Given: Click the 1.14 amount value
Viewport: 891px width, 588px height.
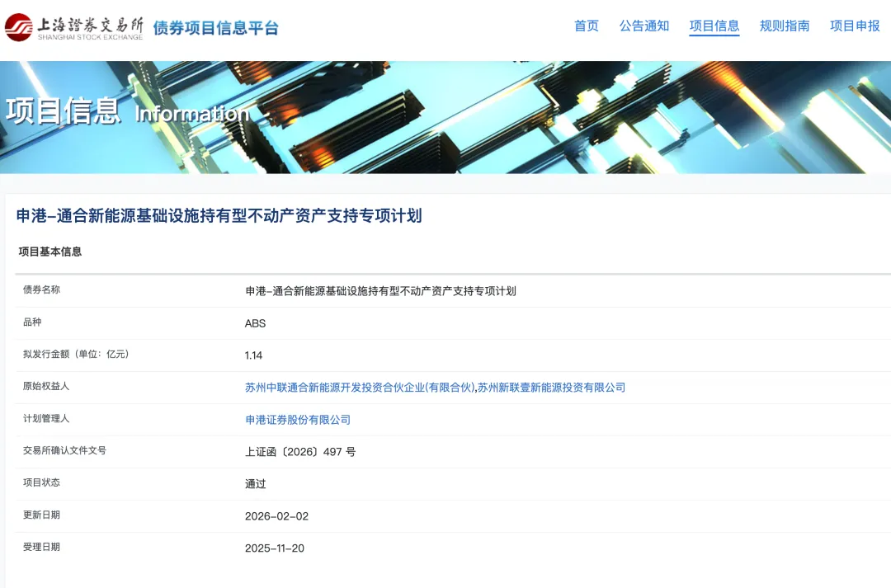Looking at the screenshot, I should click(253, 355).
